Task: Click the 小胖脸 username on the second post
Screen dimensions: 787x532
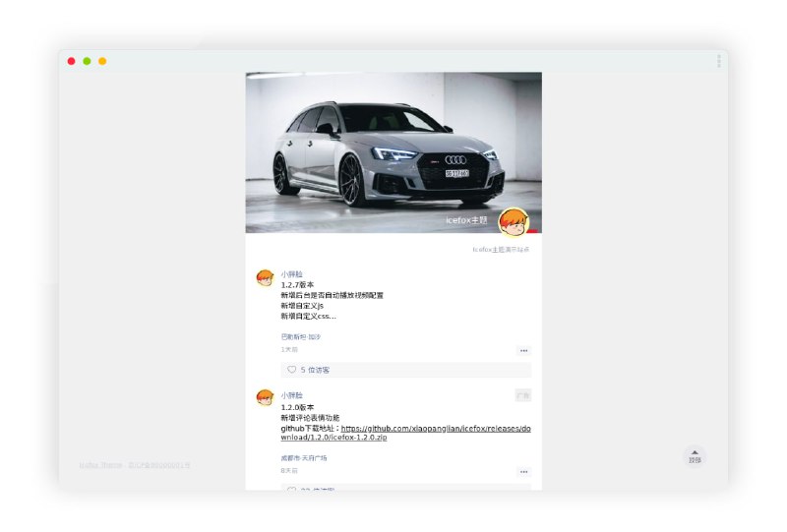Action: click(x=292, y=395)
